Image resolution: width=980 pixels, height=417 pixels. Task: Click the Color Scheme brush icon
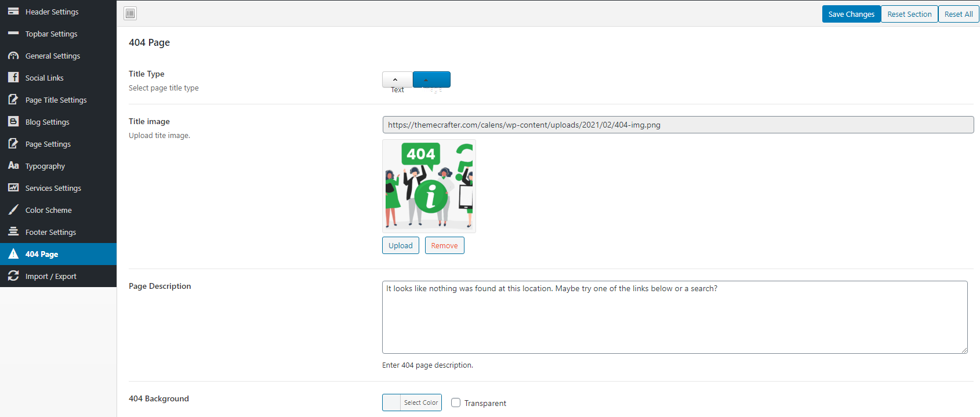coord(13,210)
